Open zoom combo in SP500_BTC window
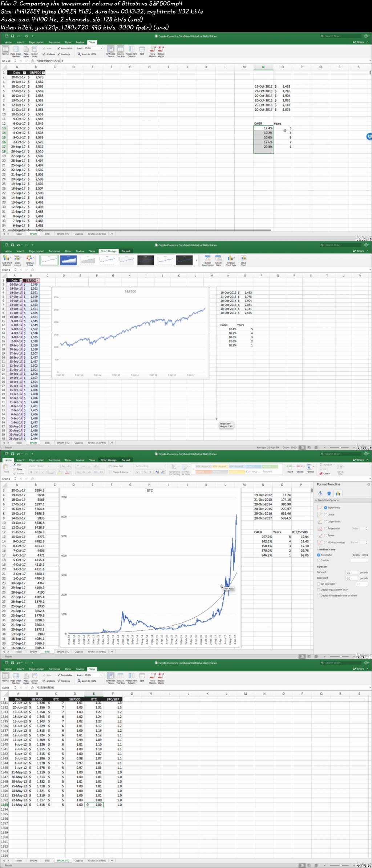Image resolution: width=372 pixels, height=868 pixels. (94, 675)
